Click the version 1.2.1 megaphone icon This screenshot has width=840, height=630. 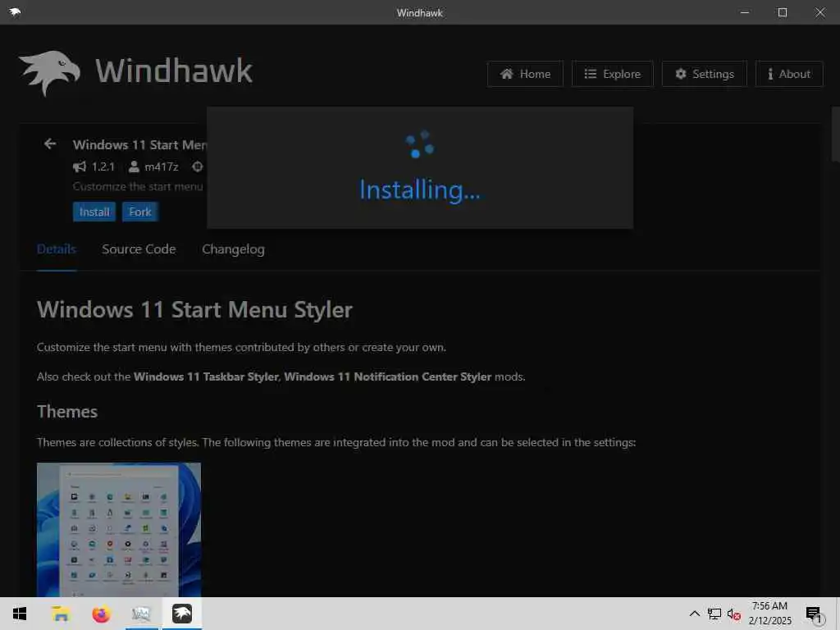[80, 167]
